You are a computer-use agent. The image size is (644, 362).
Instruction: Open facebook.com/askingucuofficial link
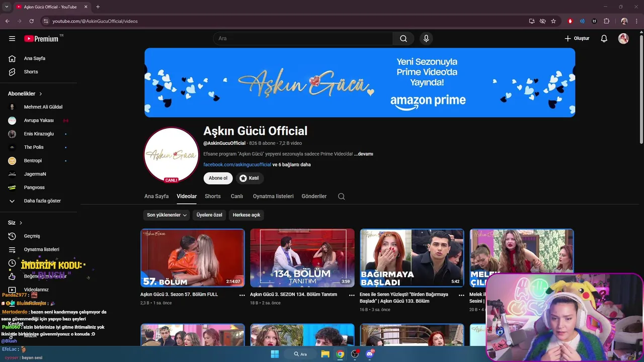point(237,165)
